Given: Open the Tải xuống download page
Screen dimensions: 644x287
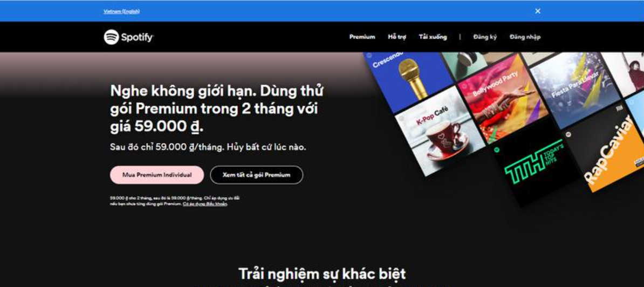Looking at the screenshot, I should coord(433,37).
